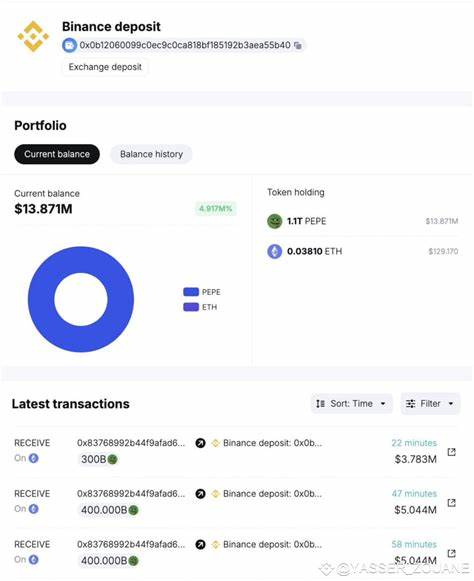The height and width of the screenshot is (581, 474).
Task: Click the blue donut chart ring
Action: tap(40, 299)
